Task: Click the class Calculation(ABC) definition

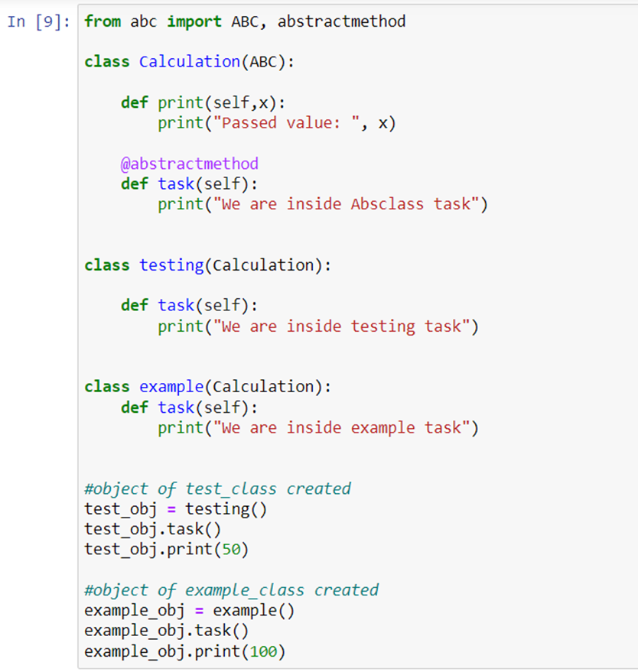Action: (189, 62)
